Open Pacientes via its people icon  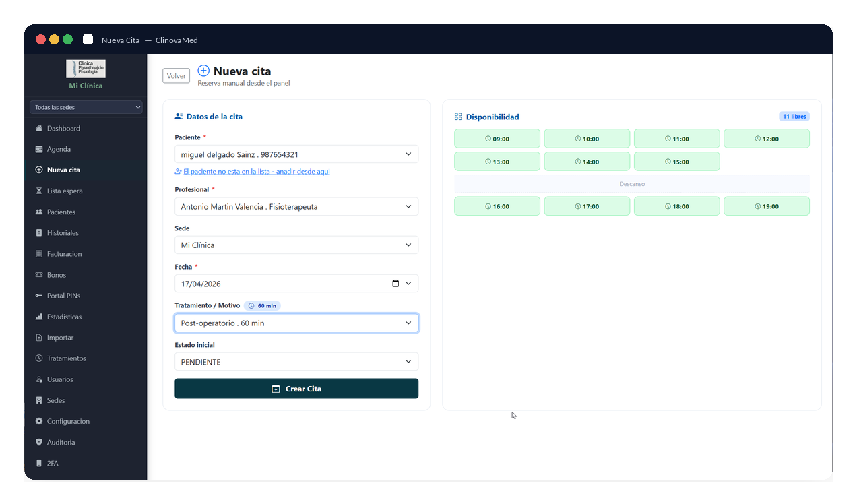click(x=38, y=212)
